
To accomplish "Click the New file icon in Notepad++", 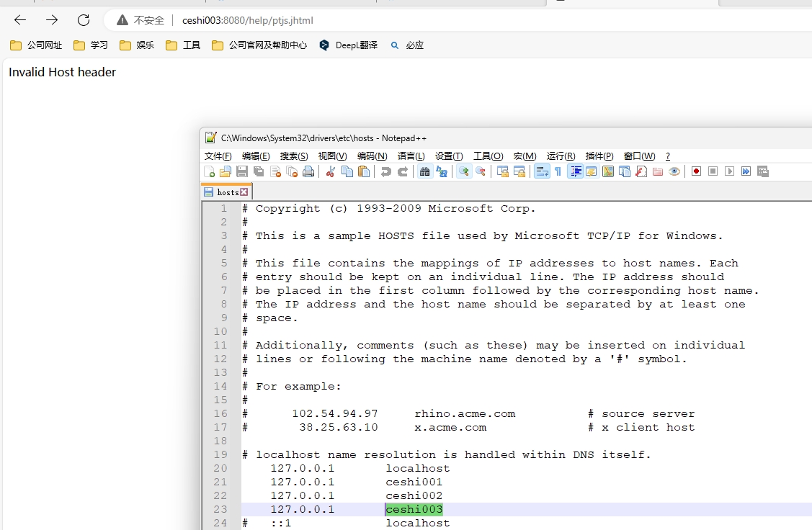I will click(210, 171).
